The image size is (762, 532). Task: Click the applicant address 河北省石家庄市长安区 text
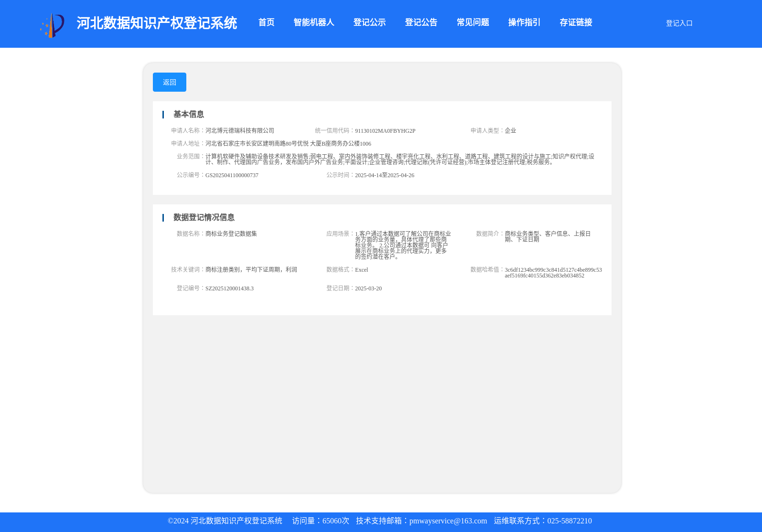[288, 143]
